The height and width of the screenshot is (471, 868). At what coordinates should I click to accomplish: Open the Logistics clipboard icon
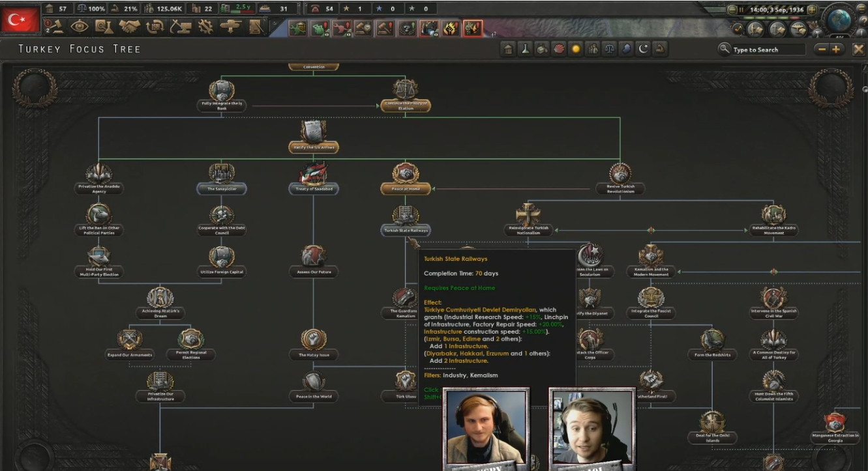256,26
